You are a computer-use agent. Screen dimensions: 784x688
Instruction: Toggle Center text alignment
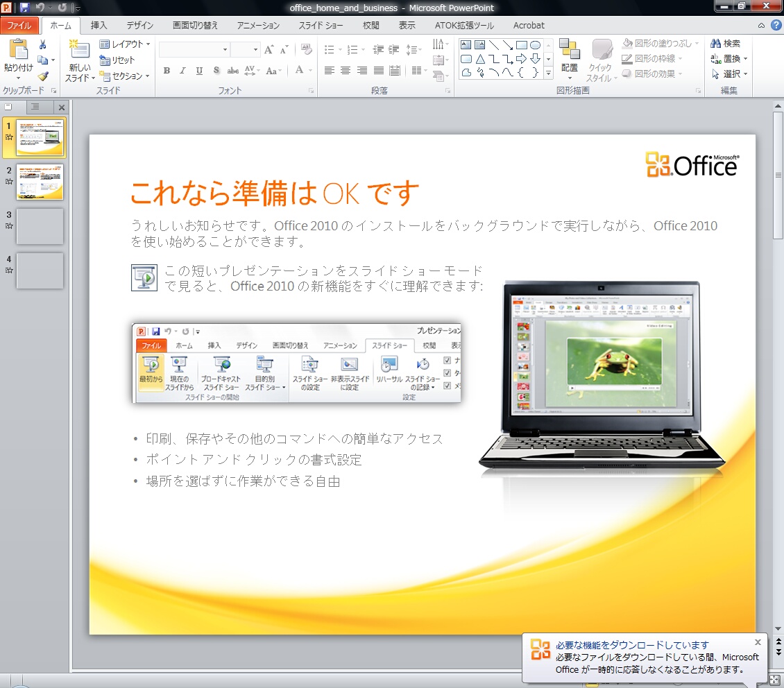(x=346, y=71)
